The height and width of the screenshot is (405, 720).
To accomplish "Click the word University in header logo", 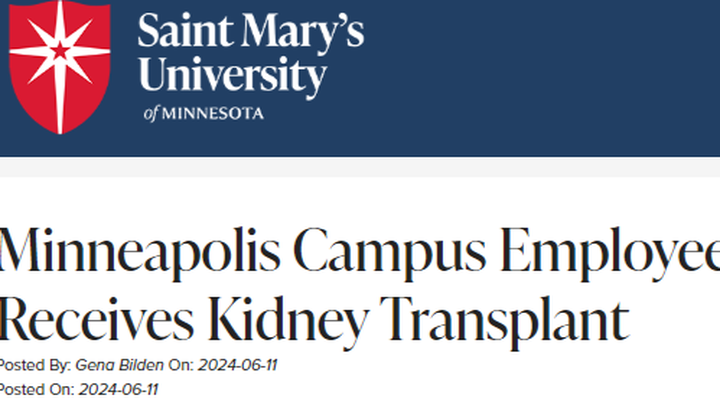I will (232, 76).
